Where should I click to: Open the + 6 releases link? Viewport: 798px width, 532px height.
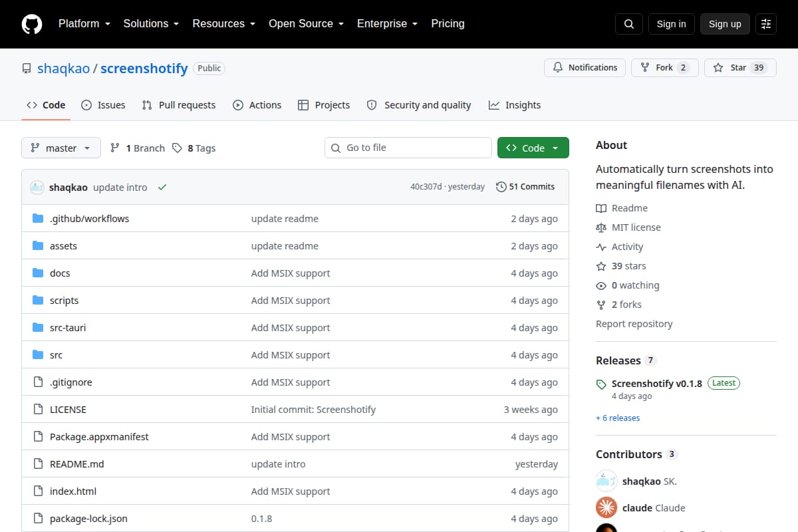click(618, 418)
